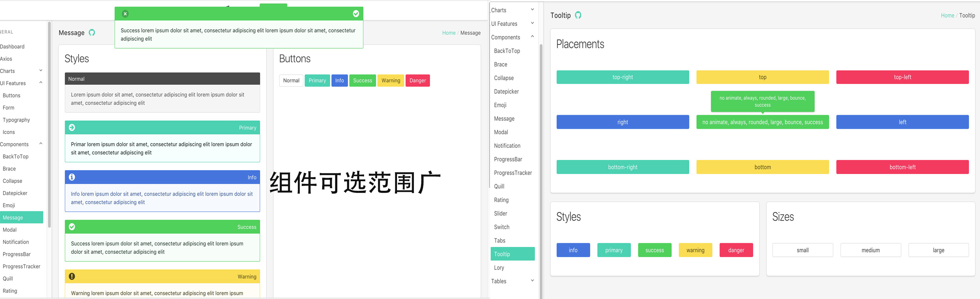Viewport: 980px width, 299px height.
Task: Open the Dashboard page from the sidebar
Action: click(x=13, y=46)
